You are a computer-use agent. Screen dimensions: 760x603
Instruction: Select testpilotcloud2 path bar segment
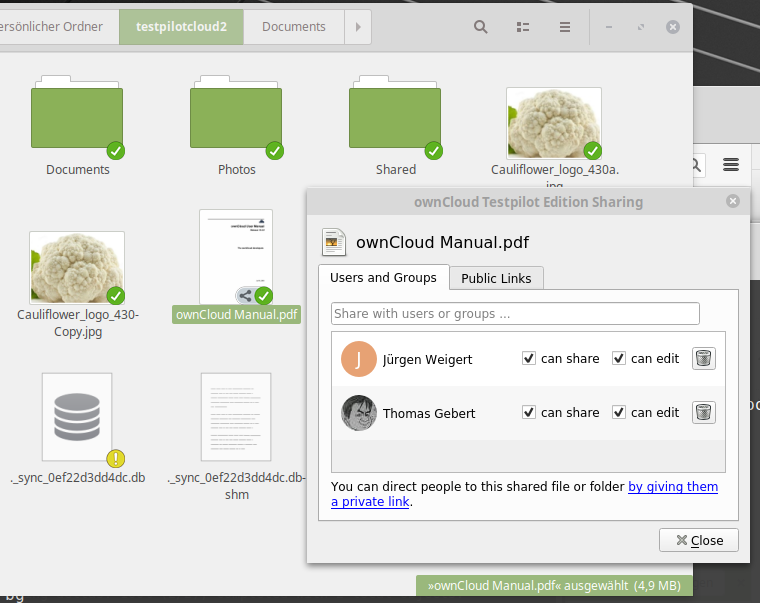click(181, 27)
